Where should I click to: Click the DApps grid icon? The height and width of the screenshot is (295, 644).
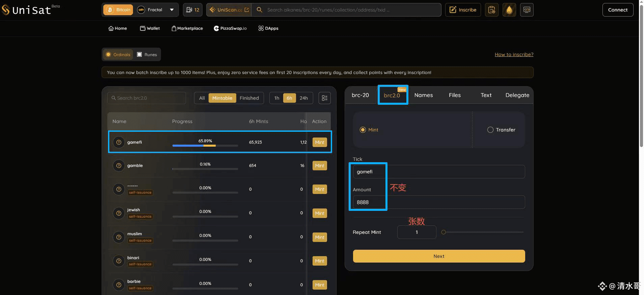(x=261, y=28)
